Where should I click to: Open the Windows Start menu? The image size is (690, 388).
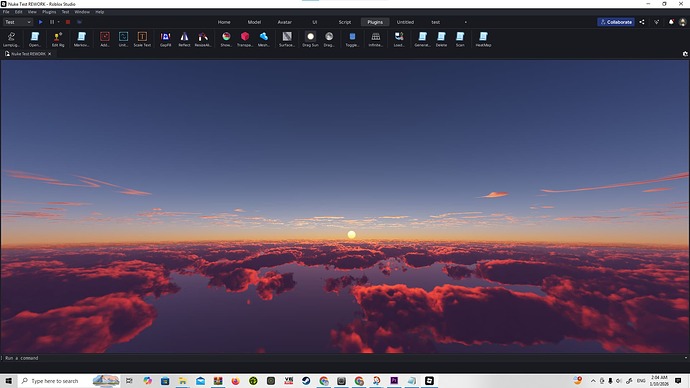tap(8, 381)
